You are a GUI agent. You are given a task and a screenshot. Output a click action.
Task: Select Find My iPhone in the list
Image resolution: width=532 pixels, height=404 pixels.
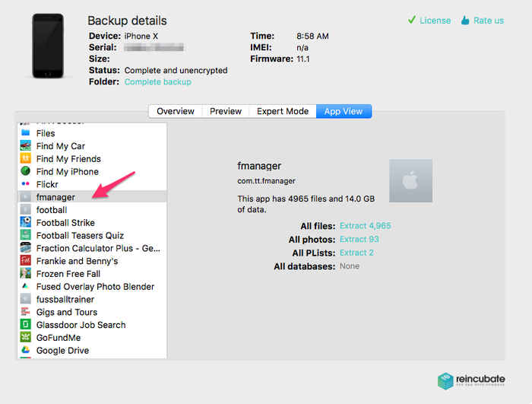[x=92, y=172]
